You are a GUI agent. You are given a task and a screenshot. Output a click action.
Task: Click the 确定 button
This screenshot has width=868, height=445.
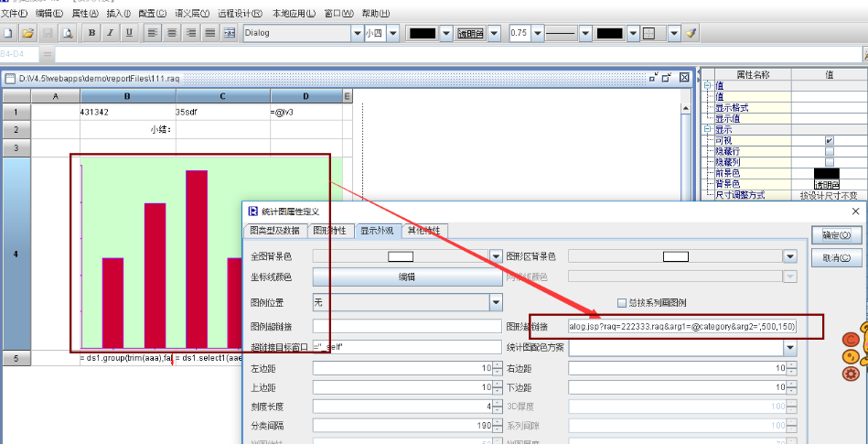point(837,235)
